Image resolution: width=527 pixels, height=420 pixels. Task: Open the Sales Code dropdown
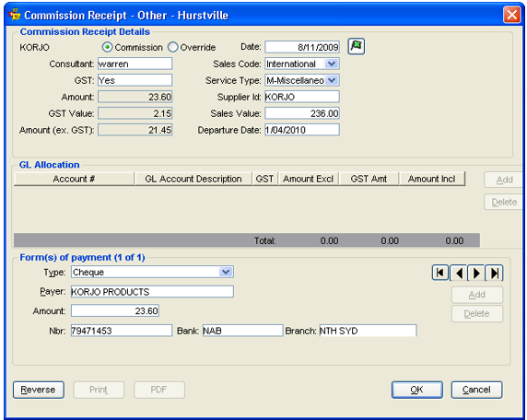point(332,64)
